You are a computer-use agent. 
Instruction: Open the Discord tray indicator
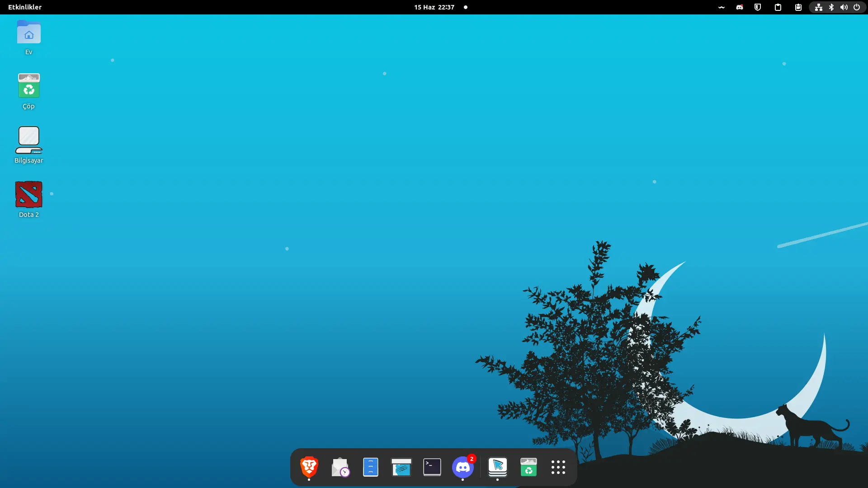tap(740, 7)
